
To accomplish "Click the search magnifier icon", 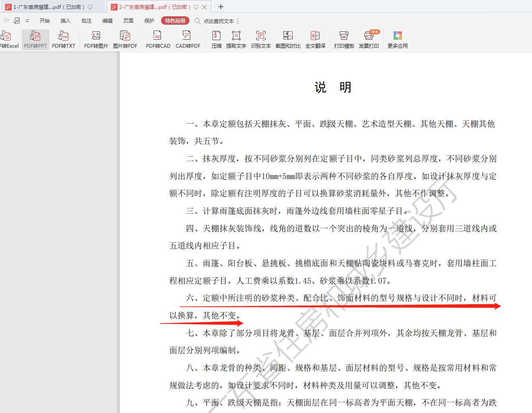I will click(197, 21).
